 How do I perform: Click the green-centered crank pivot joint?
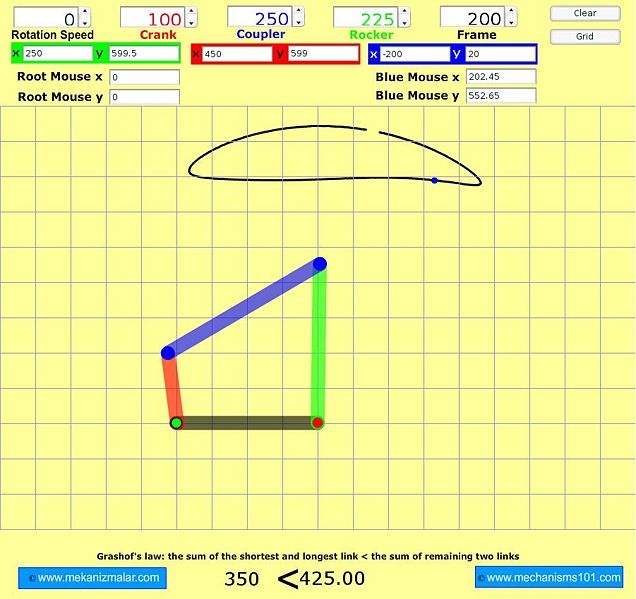point(176,423)
